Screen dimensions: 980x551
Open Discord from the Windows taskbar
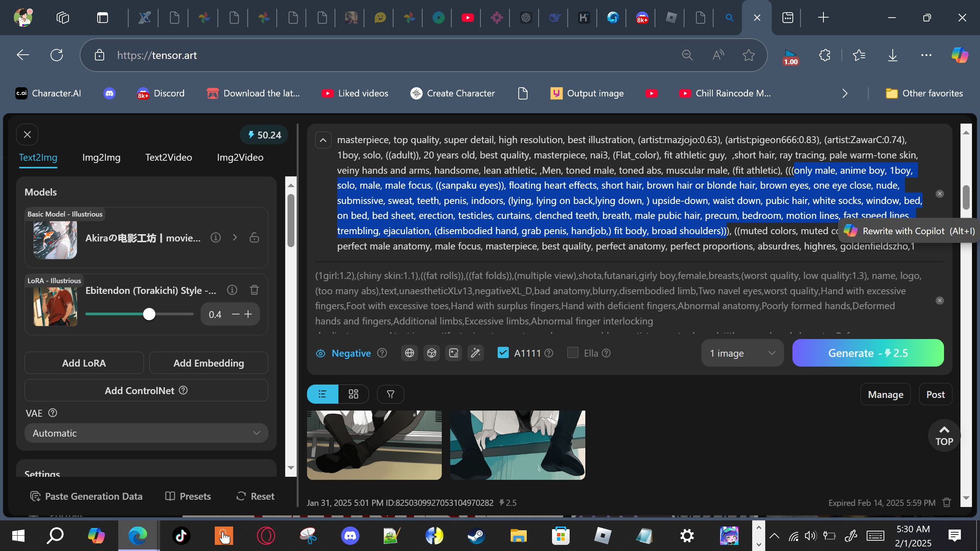coord(350,535)
